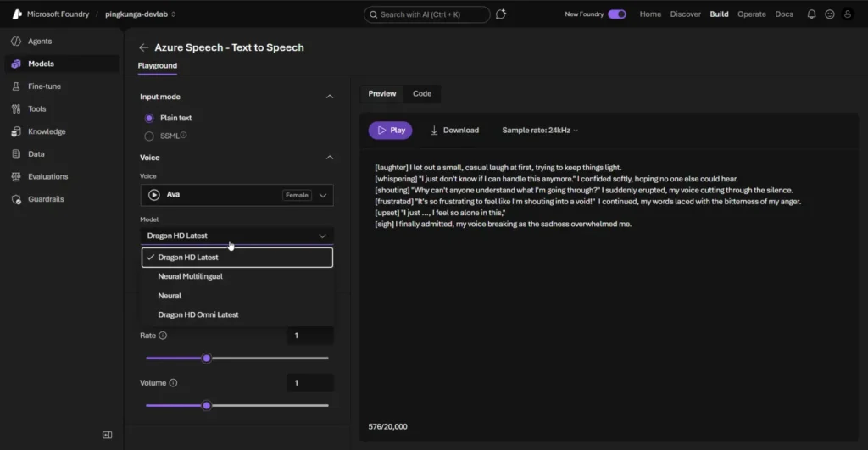Choose Dragon HD Omni Latest from model list
The height and width of the screenshot is (450, 868).
pos(198,314)
